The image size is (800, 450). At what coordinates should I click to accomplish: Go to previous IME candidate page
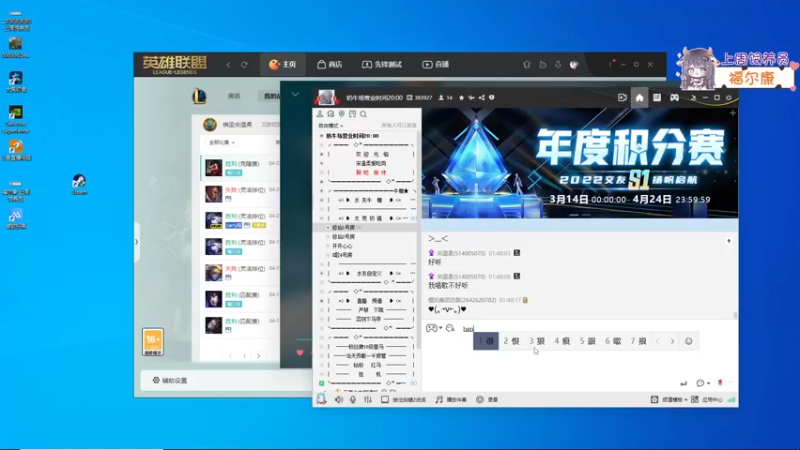click(x=657, y=341)
